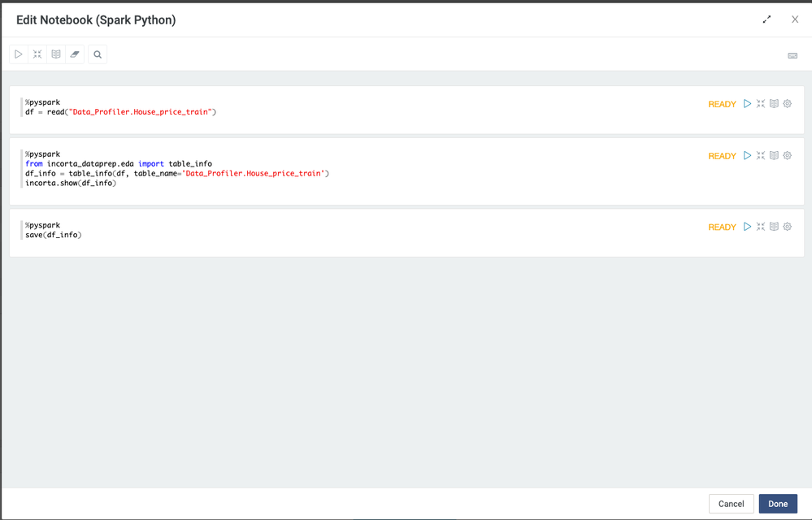The height and width of the screenshot is (520, 812).
Task: Click the Done button
Action: 778,504
